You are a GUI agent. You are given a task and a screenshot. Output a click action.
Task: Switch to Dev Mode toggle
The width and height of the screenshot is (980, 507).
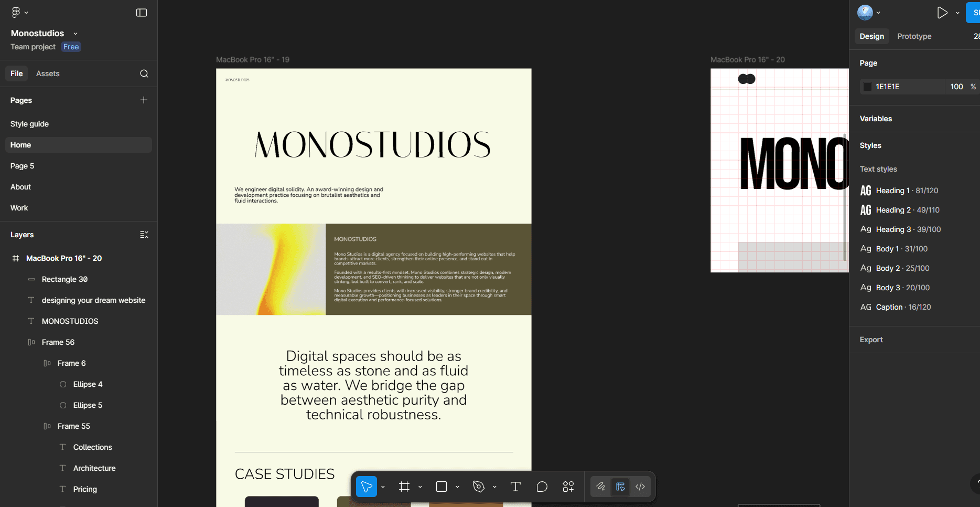pos(640,487)
